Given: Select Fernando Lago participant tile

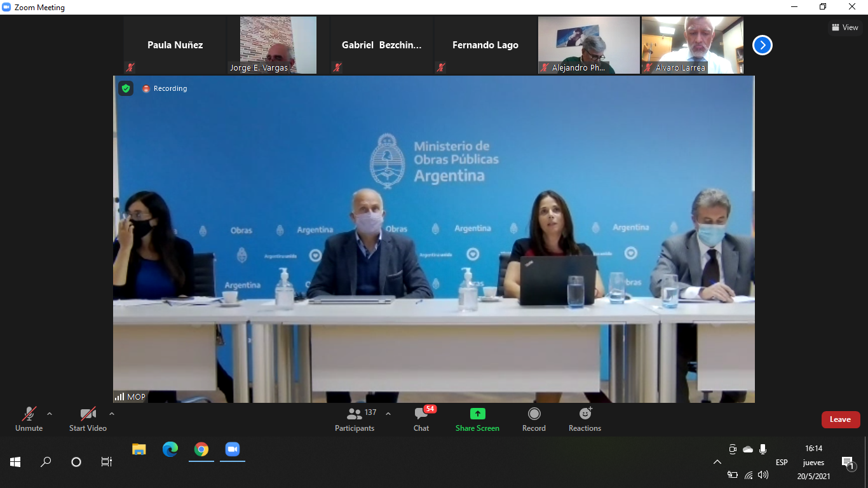Looking at the screenshot, I should click(x=485, y=45).
